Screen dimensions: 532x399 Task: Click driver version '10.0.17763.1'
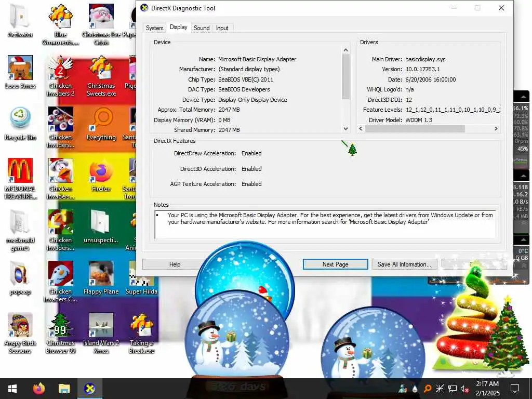pos(423,69)
